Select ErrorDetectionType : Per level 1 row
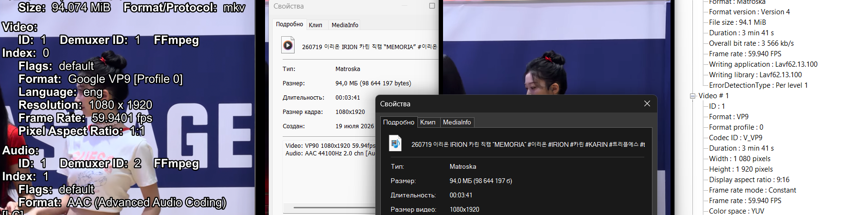This screenshot has height=215, width=868. 759,85
